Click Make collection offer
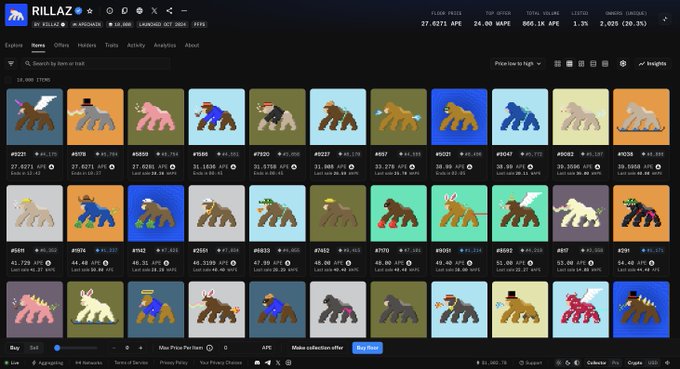680x369 pixels. [317, 348]
